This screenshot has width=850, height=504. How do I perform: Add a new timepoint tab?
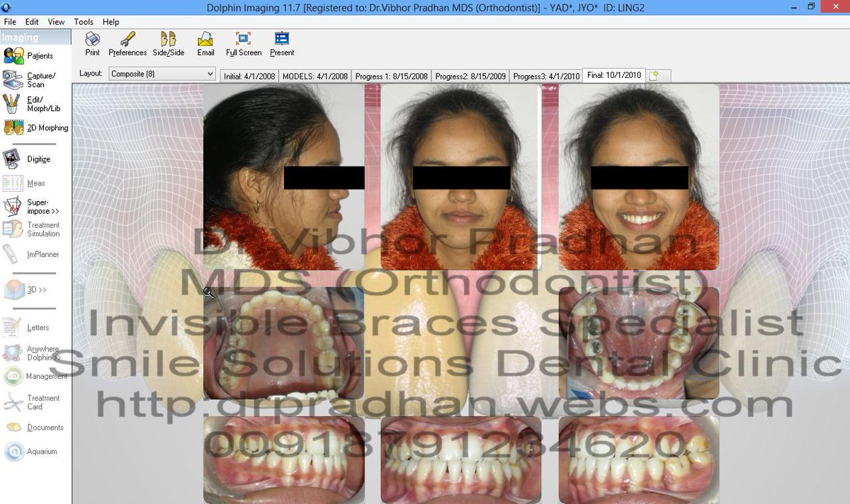(653, 76)
